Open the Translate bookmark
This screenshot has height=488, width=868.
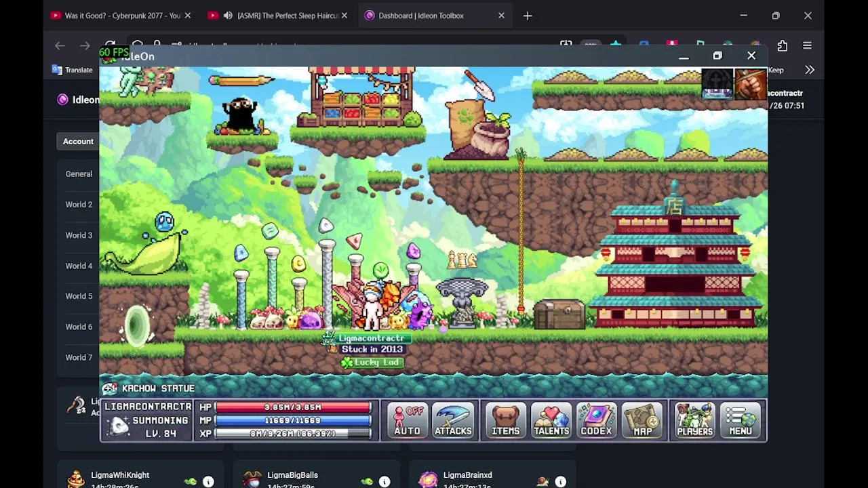[73, 70]
